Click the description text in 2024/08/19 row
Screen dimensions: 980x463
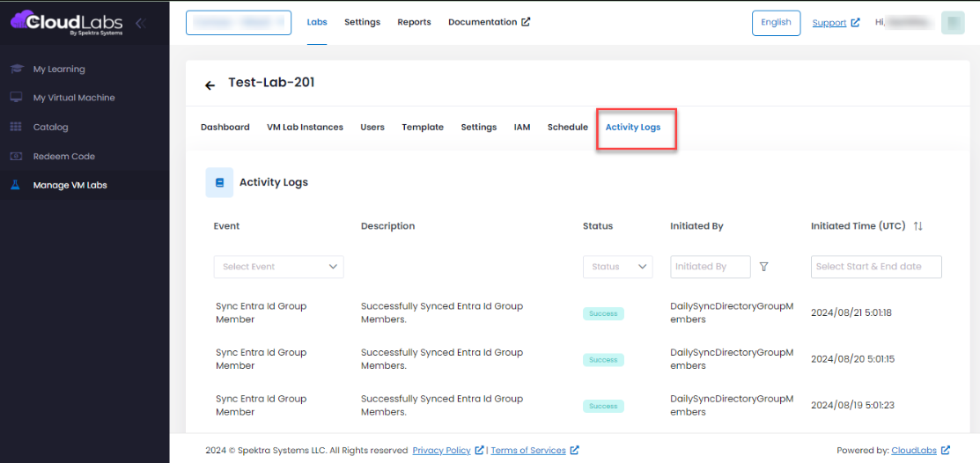[442, 406]
